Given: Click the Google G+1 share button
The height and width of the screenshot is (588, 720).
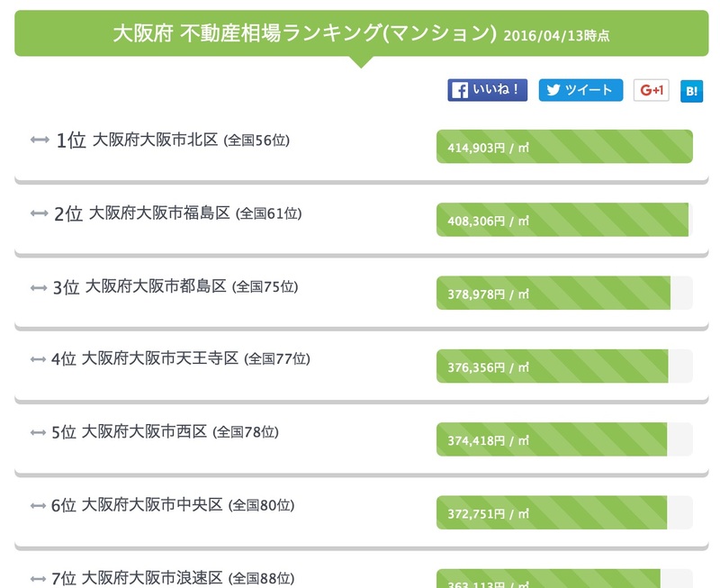Looking at the screenshot, I should [651, 90].
